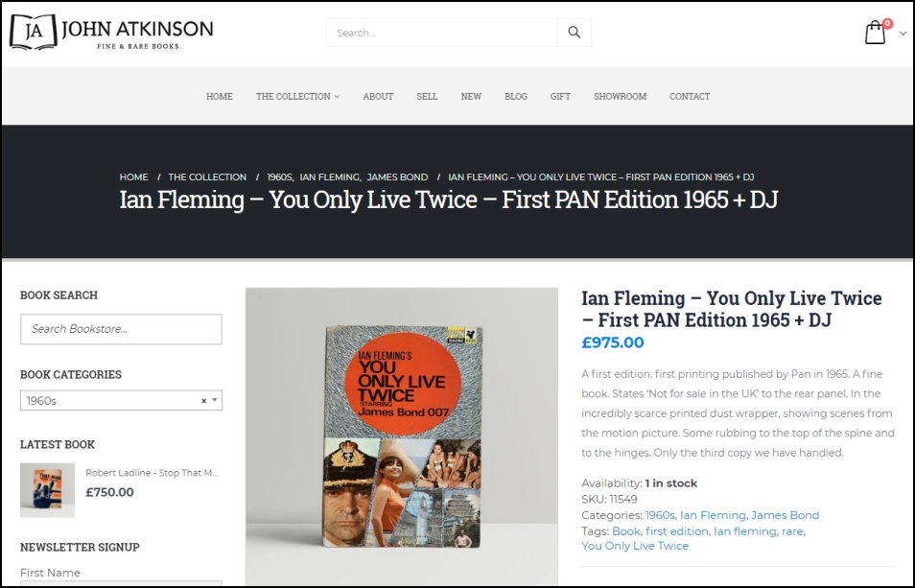Open the shopping bag cart icon

click(x=875, y=33)
